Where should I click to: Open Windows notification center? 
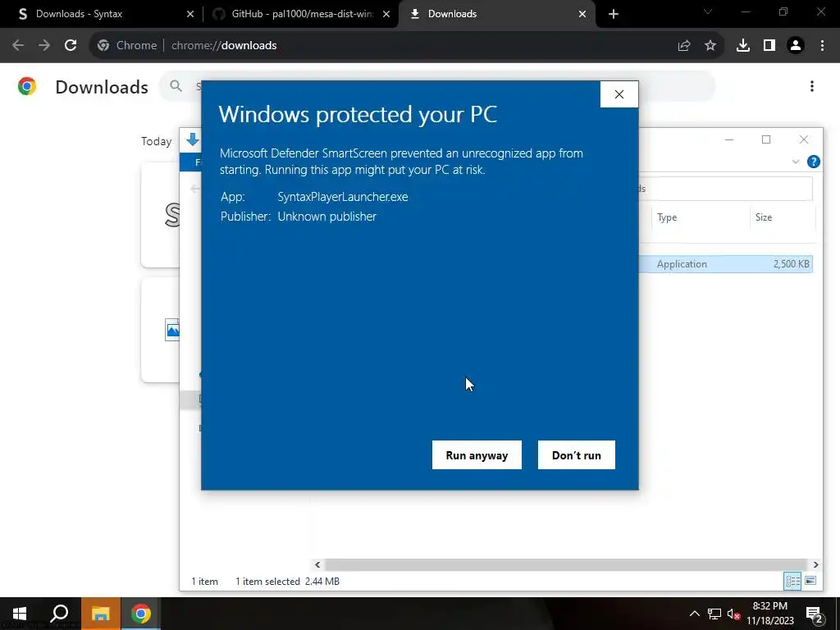click(x=815, y=615)
